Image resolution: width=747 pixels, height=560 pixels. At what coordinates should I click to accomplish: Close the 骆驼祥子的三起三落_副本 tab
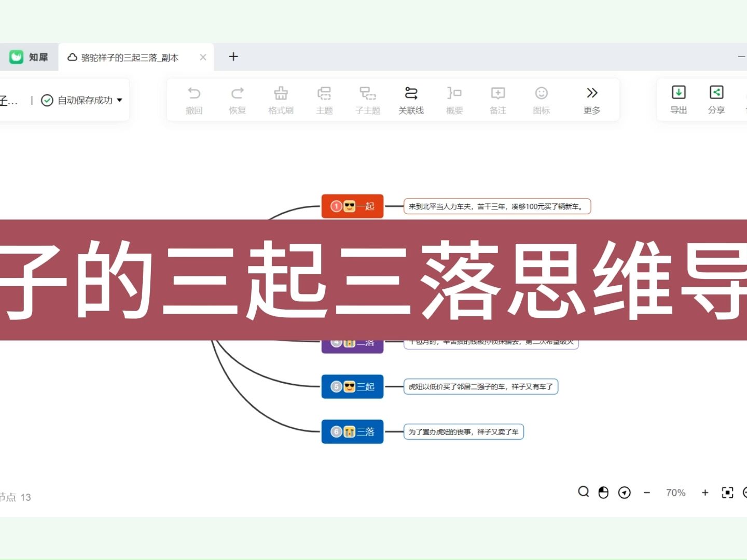click(x=203, y=58)
